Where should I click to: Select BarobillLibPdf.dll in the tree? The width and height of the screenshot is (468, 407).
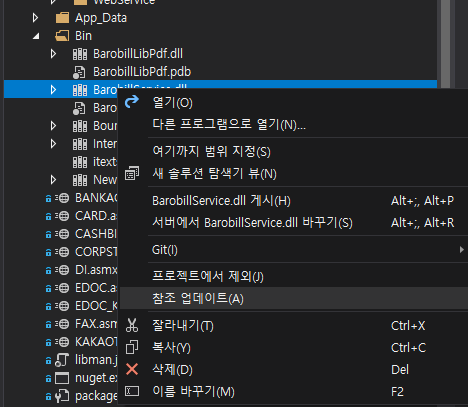(x=220, y=54)
